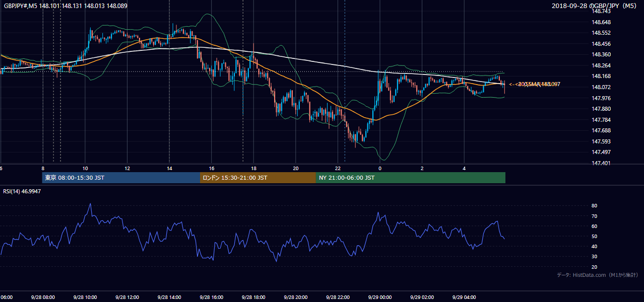Click the RSI scale value 50

(595, 236)
